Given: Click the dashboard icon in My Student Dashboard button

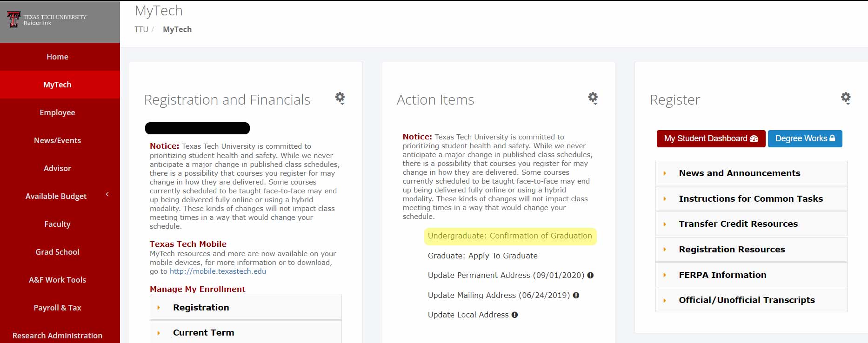Looking at the screenshot, I should (x=754, y=139).
